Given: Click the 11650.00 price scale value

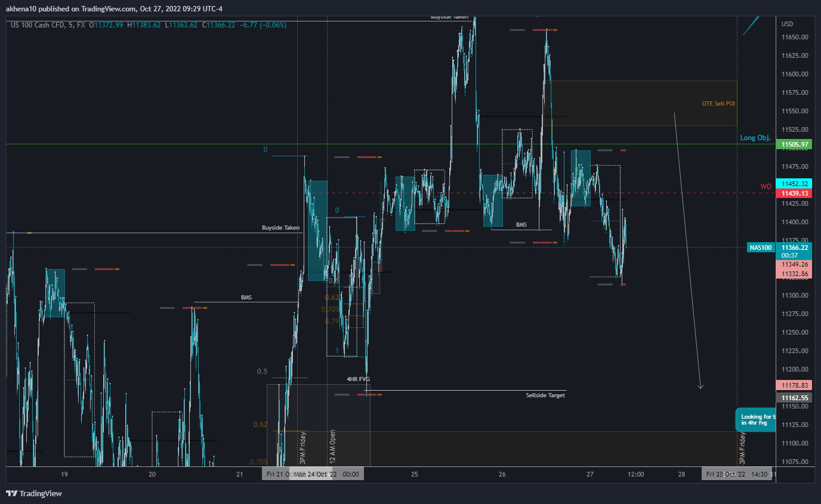Looking at the screenshot, I should (x=794, y=37).
